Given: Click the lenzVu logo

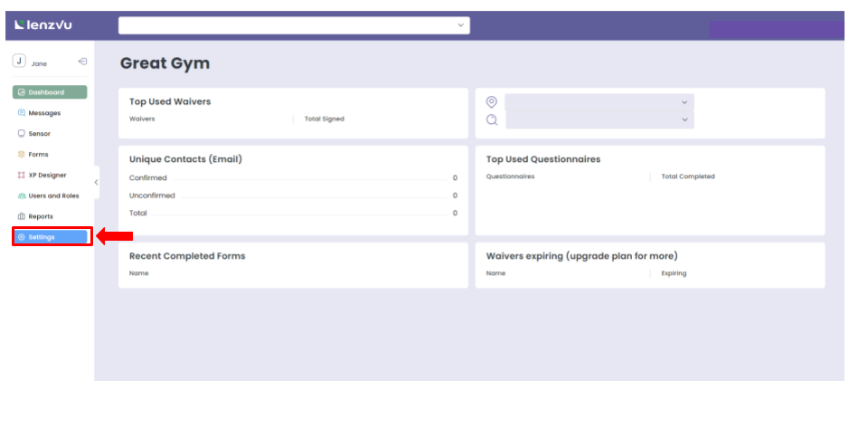Looking at the screenshot, I should 43,24.
